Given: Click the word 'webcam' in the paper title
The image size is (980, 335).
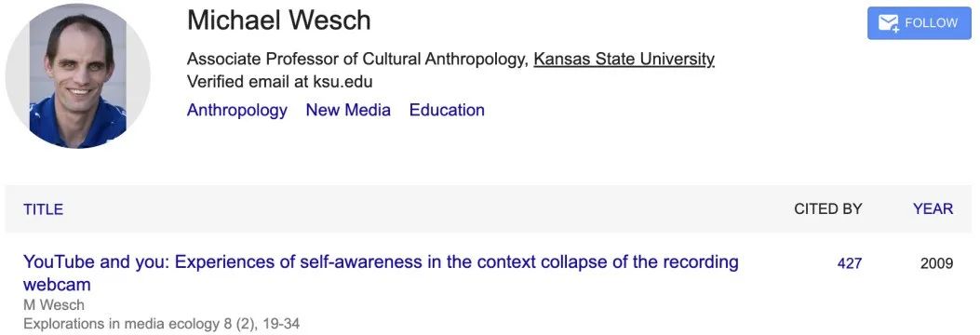Looking at the screenshot, I should click(57, 285).
